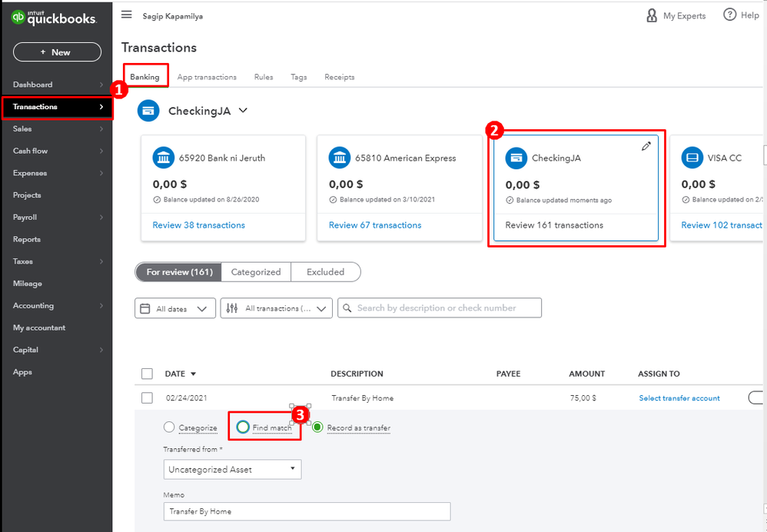Viewport: 767px width, 532px height.
Task: Click calendar icon in All dates filter
Action: (x=145, y=308)
